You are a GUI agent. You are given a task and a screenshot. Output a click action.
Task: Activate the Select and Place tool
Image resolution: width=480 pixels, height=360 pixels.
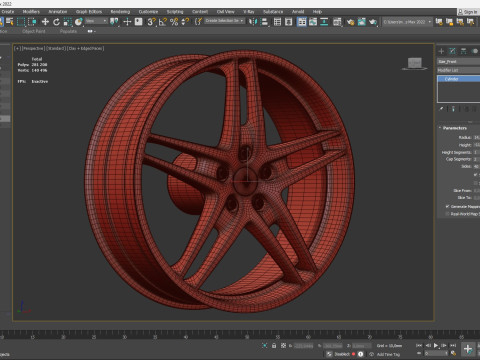[79, 22]
